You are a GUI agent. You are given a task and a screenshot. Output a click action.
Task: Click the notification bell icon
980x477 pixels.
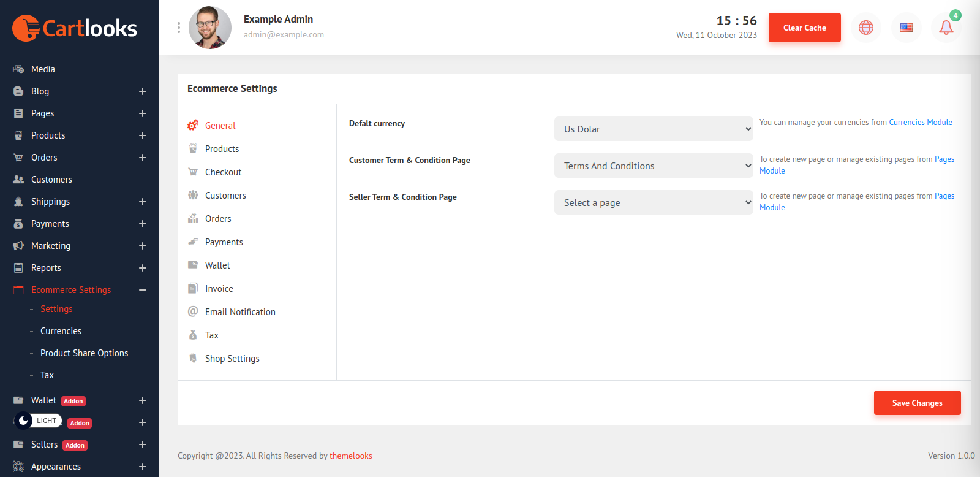tap(946, 28)
